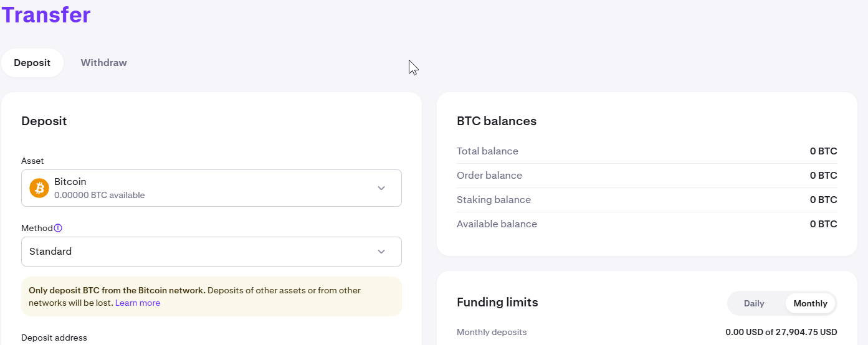Select the Bitcoin asset name

pyautogui.click(x=70, y=182)
